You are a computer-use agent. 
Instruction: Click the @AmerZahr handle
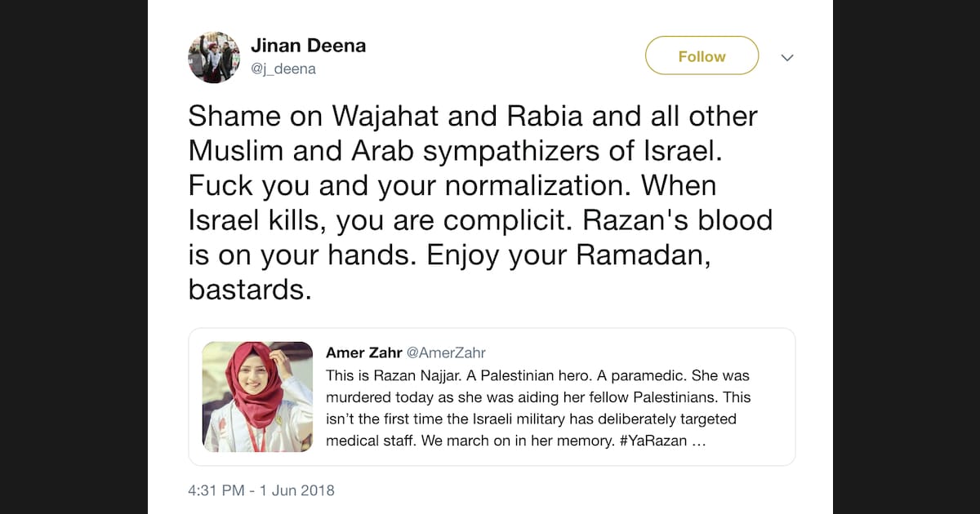(x=446, y=352)
